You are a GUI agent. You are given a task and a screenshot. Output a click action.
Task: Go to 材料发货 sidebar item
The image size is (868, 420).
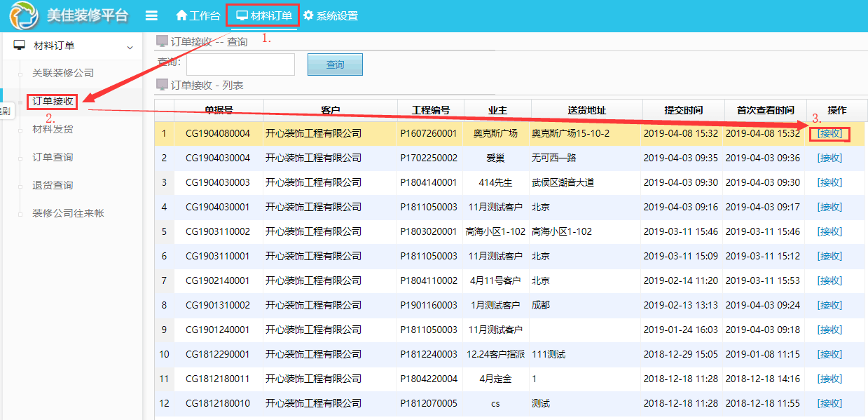click(53, 129)
